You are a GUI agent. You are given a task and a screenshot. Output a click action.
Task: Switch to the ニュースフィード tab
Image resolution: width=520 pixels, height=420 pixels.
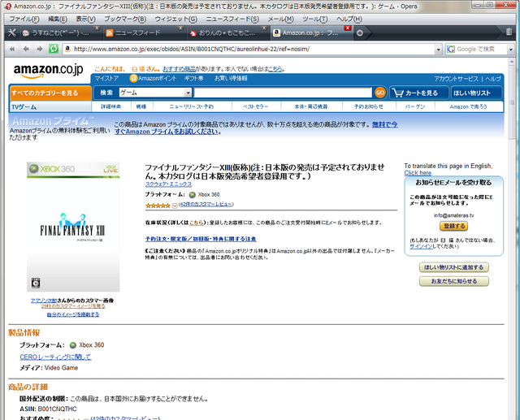[x=143, y=32]
